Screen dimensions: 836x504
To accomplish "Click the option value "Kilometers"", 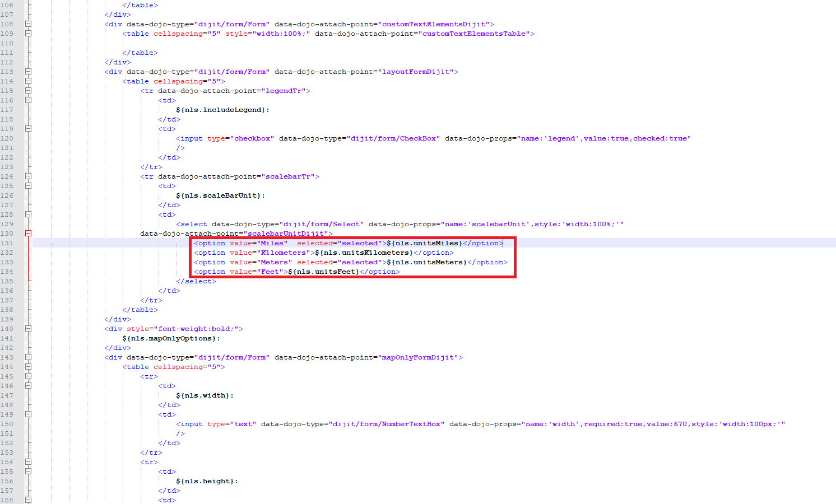I will (284, 253).
